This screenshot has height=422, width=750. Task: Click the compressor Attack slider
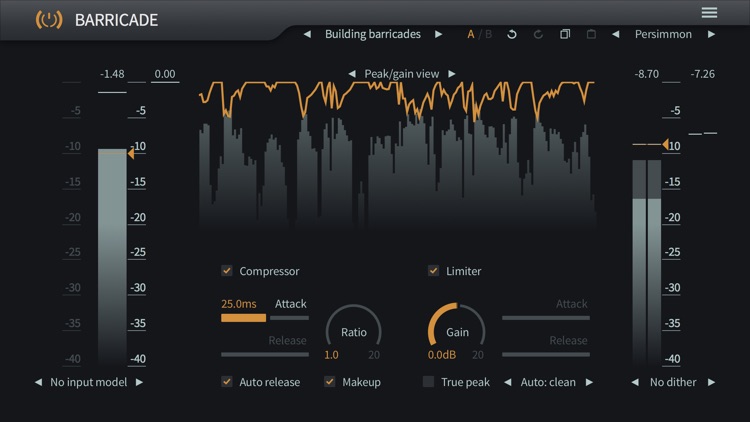(265, 318)
